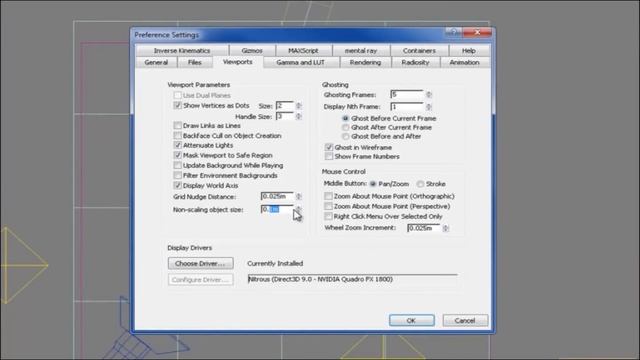Open the mental ray tab
The height and width of the screenshot is (360, 640).
click(361, 51)
